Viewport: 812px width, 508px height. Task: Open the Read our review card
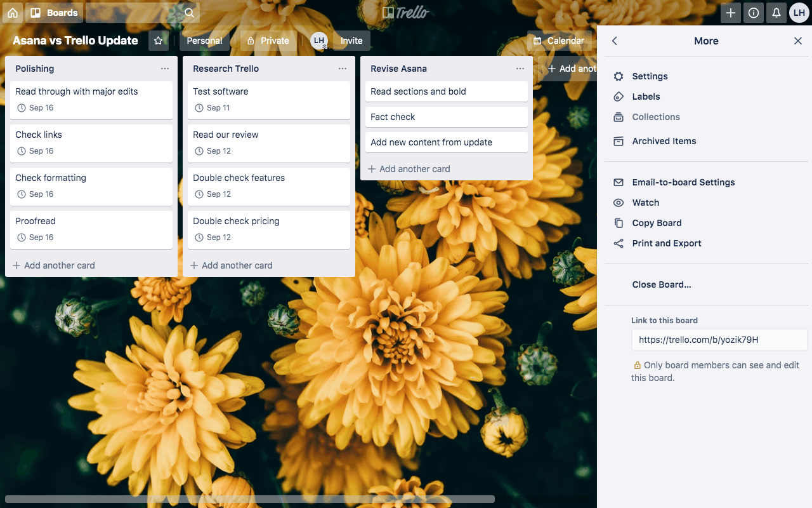(269, 143)
